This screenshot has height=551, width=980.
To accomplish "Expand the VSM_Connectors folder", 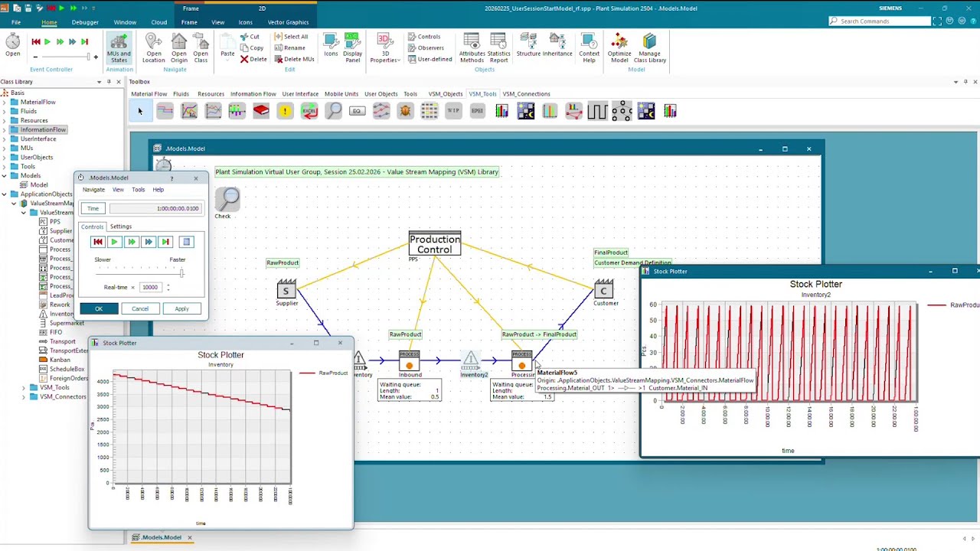I will pyautogui.click(x=24, y=396).
